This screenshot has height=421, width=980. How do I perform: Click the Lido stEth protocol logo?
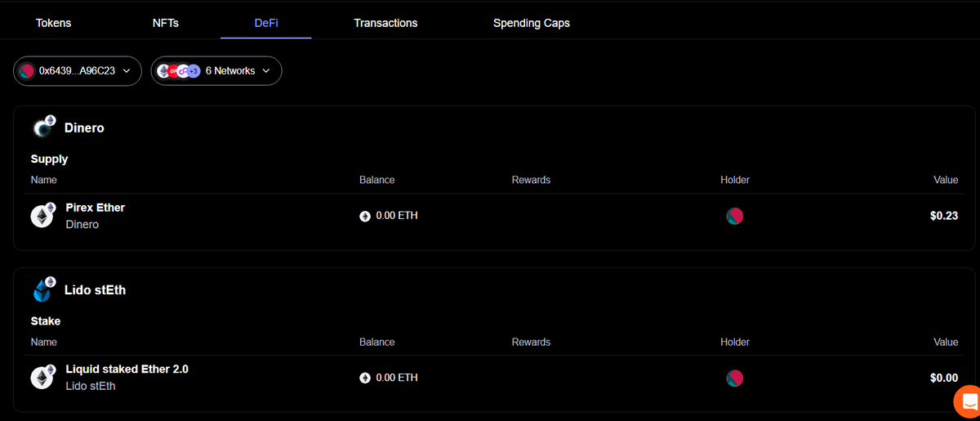pos(42,289)
